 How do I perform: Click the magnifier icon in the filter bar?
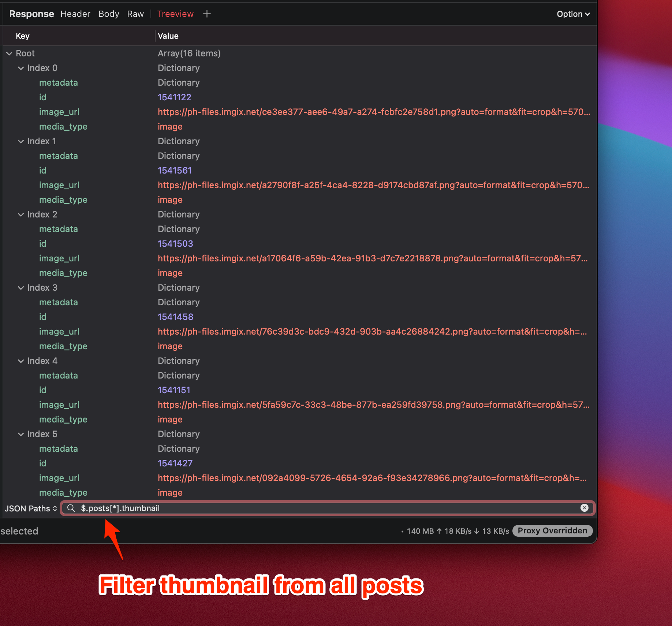[x=71, y=508]
